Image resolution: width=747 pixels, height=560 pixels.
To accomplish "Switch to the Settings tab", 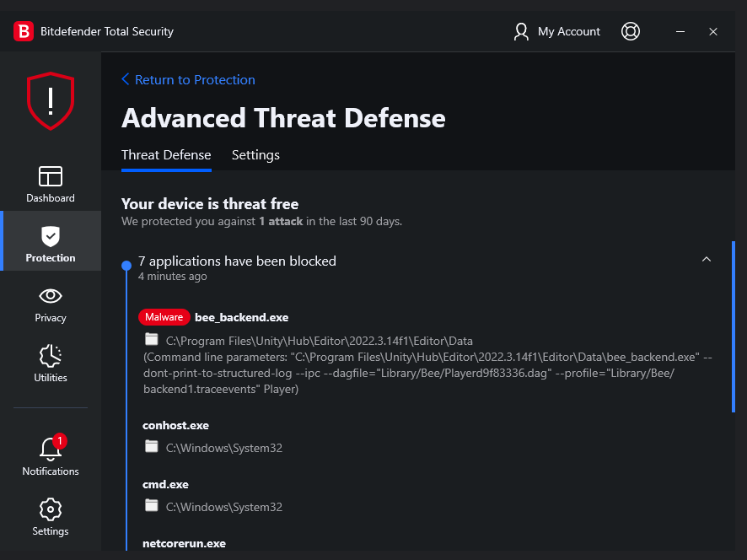I will click(x=255, y=155).
